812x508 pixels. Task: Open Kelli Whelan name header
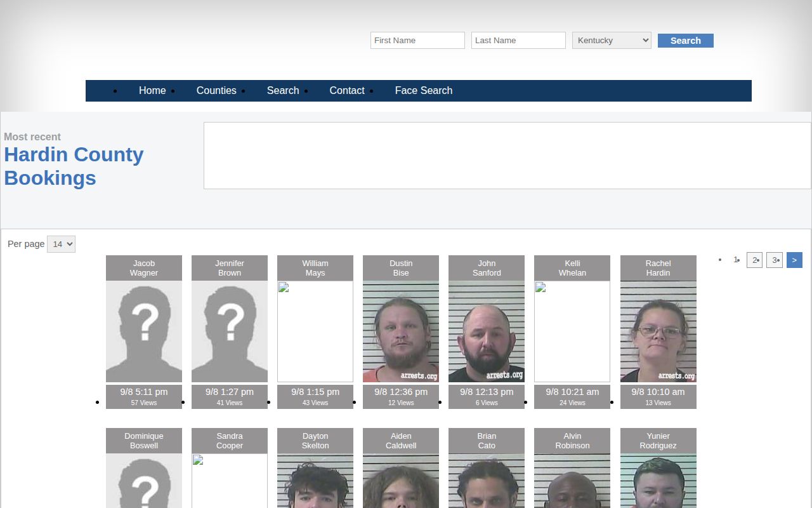pos(572,268)
